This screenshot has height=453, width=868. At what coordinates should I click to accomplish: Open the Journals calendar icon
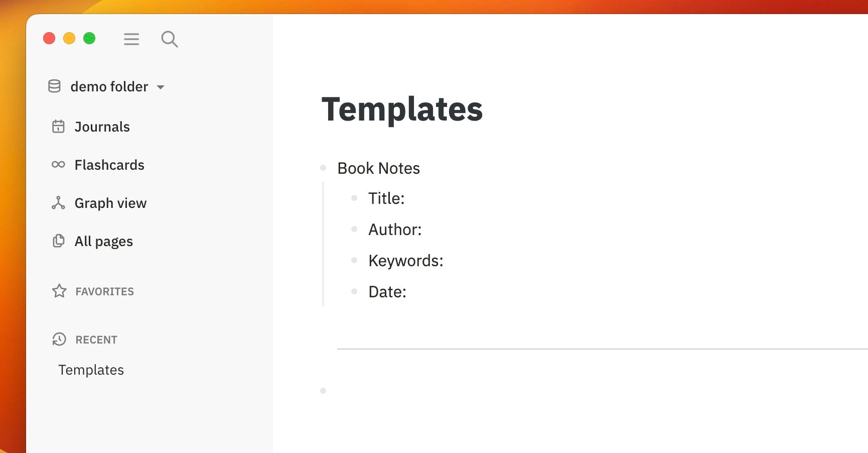tap(59, 127)
